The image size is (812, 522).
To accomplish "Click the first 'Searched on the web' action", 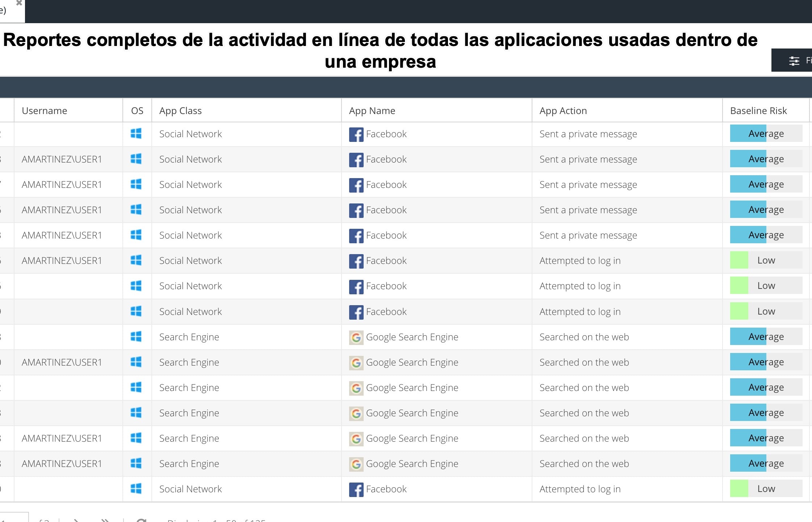I will coord(584,337).
